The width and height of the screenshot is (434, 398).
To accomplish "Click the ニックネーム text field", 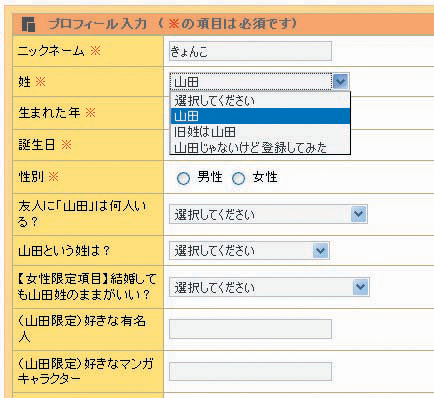I will click(x=250, y=51).
